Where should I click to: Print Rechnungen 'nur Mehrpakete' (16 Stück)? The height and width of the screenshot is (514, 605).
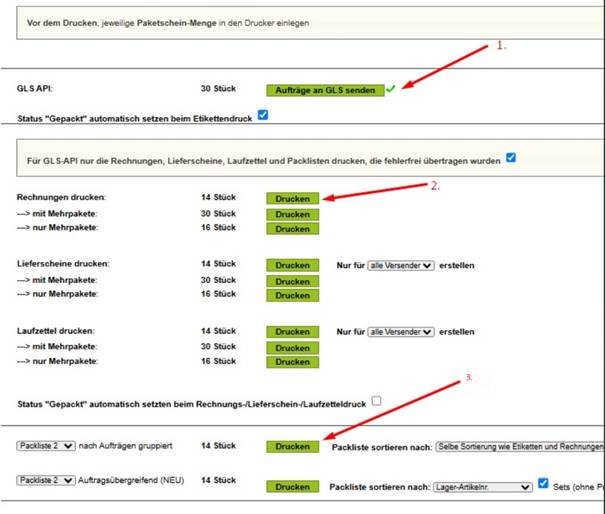(x=292, y=229)
